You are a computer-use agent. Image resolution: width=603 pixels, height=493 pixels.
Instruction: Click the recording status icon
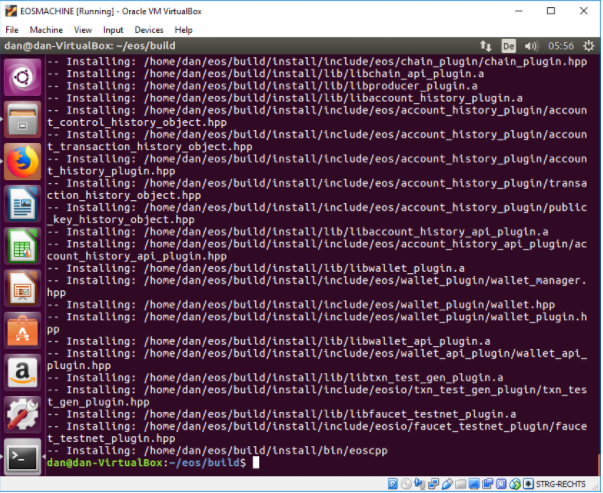488,484
